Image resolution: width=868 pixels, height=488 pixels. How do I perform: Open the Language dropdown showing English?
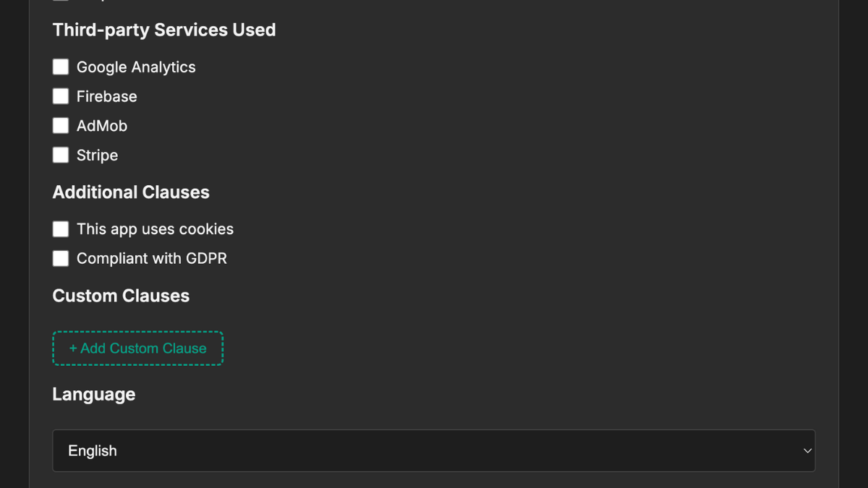[x=433, y=450]
